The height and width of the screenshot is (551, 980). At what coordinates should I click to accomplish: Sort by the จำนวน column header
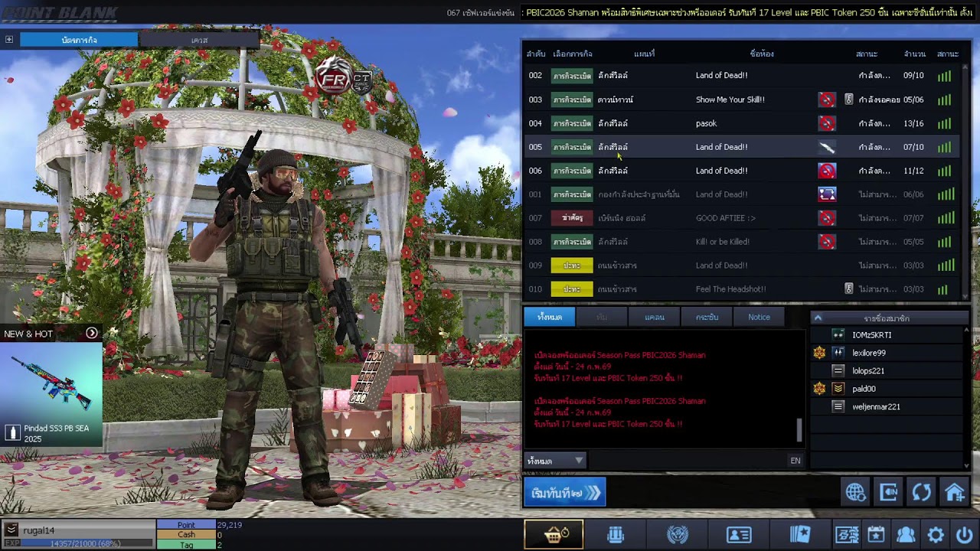(x=915, y=54)
